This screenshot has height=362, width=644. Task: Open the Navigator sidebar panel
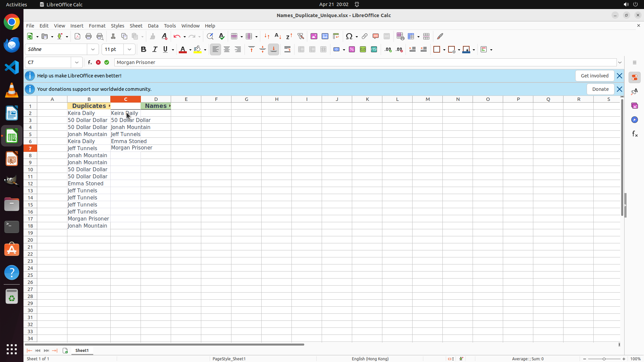point(635,120)
